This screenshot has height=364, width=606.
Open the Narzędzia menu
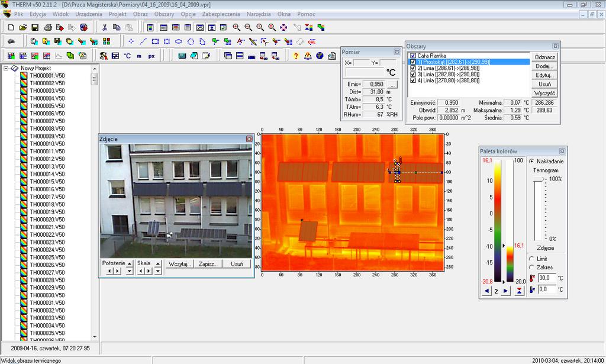tap(259, 14)
